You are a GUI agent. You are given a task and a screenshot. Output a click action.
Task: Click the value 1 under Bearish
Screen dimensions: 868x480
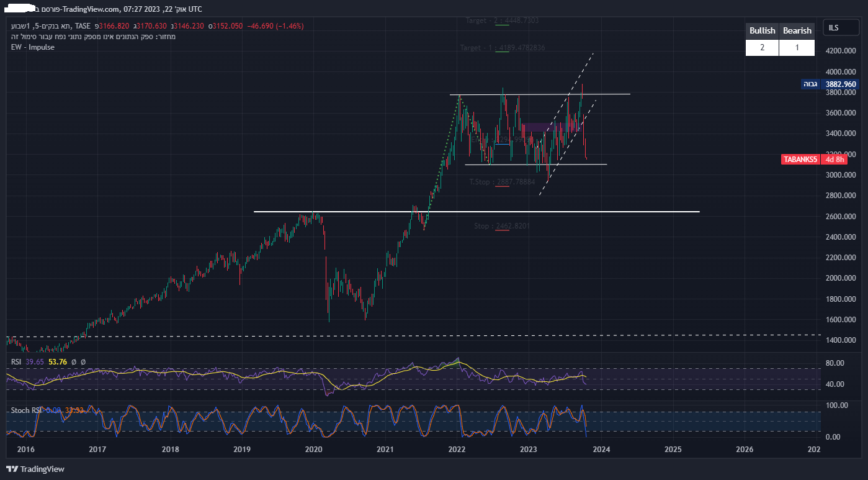pos(797,48)
